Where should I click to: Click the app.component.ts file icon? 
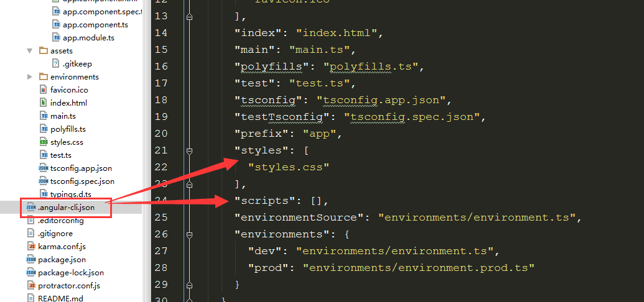tap(57, 25)
